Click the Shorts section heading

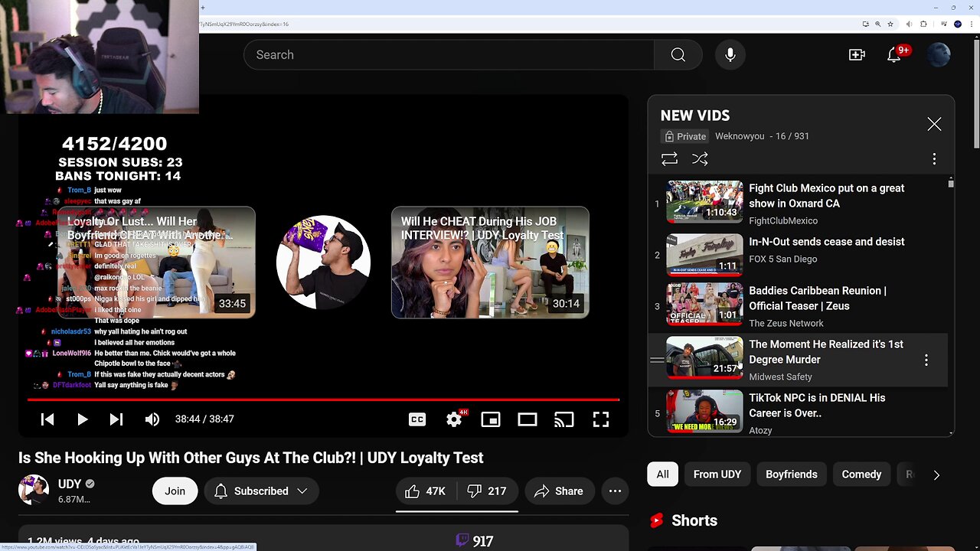694,520
